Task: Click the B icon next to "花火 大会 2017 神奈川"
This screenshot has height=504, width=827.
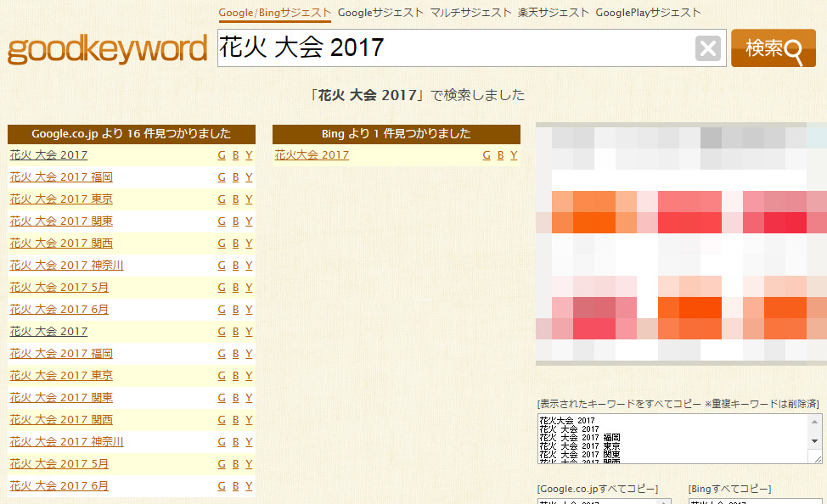Action: click(x=233, y=265)
